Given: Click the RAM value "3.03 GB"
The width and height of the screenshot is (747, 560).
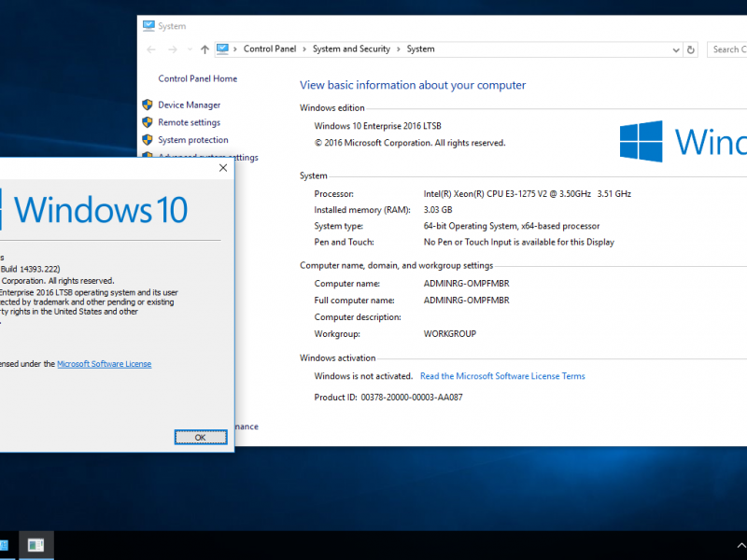Looking at the screenshot, I should [x=438, y=209].
